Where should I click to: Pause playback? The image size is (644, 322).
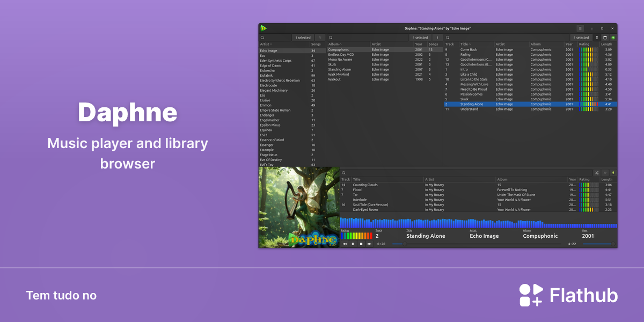[x=353, y=244]
